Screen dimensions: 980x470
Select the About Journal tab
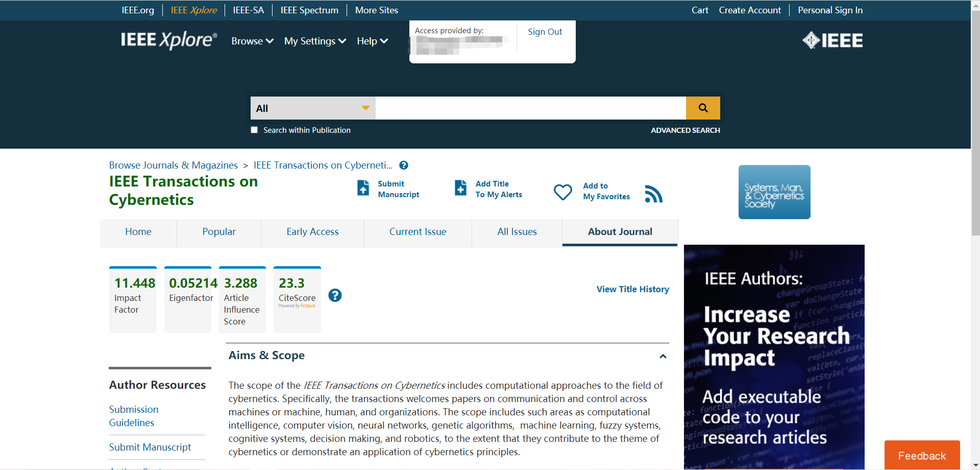(x=620, y=231)
